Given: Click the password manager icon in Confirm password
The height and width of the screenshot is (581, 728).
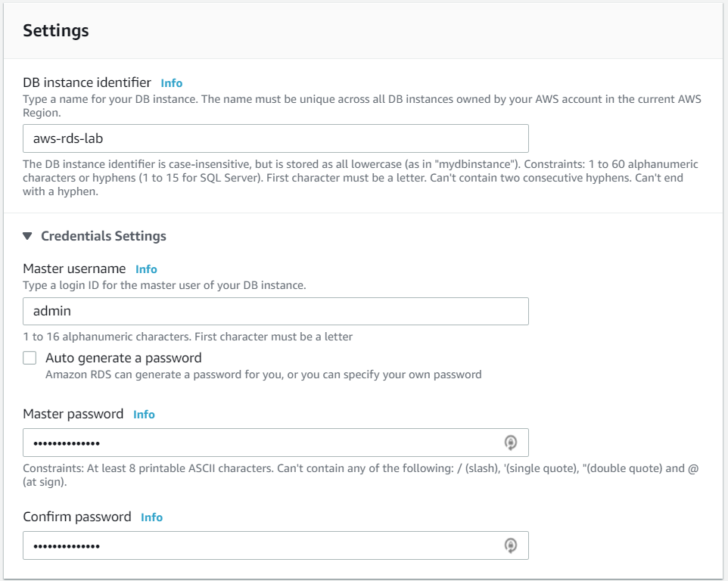Looking at the screenshot, I should click(x=510, y=545).
